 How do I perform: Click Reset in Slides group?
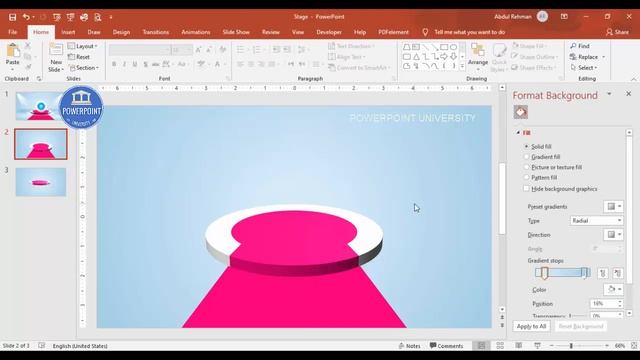[x=79, y=57]
